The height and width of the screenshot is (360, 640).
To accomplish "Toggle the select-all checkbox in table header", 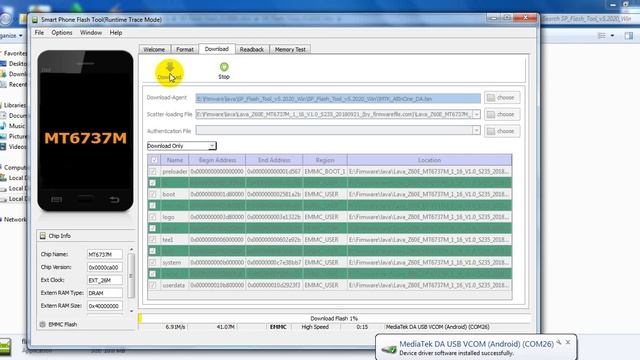I will [154, 160].
